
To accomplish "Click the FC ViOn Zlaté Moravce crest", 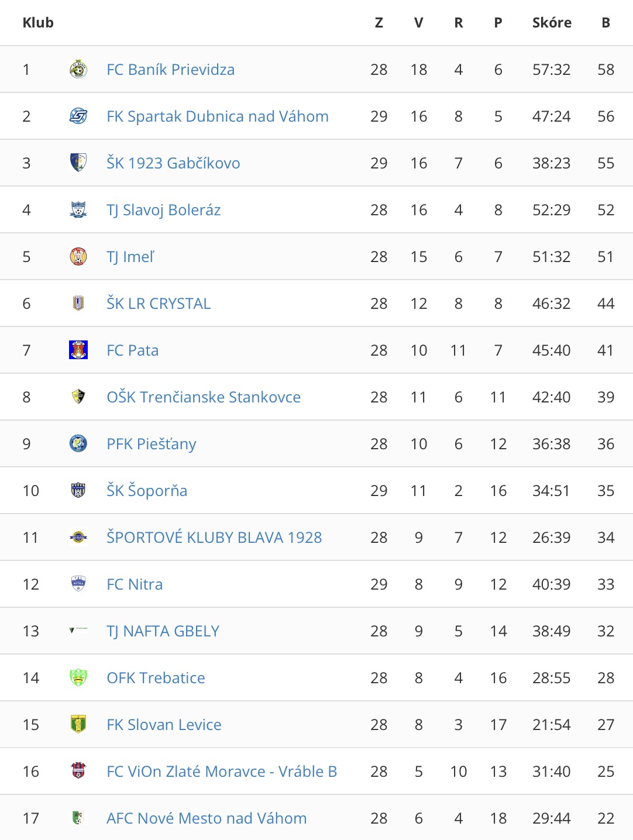I will pyautogui.click(x=78, y=772).
